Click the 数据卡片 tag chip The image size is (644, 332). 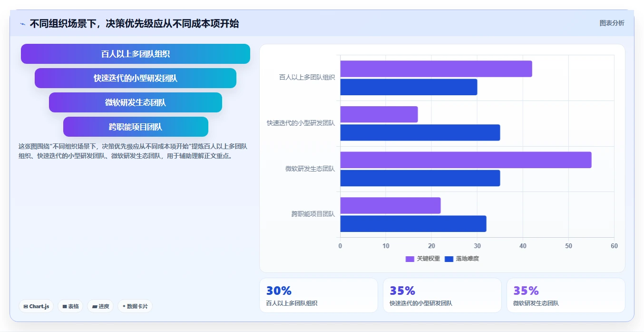coord(135,306)
